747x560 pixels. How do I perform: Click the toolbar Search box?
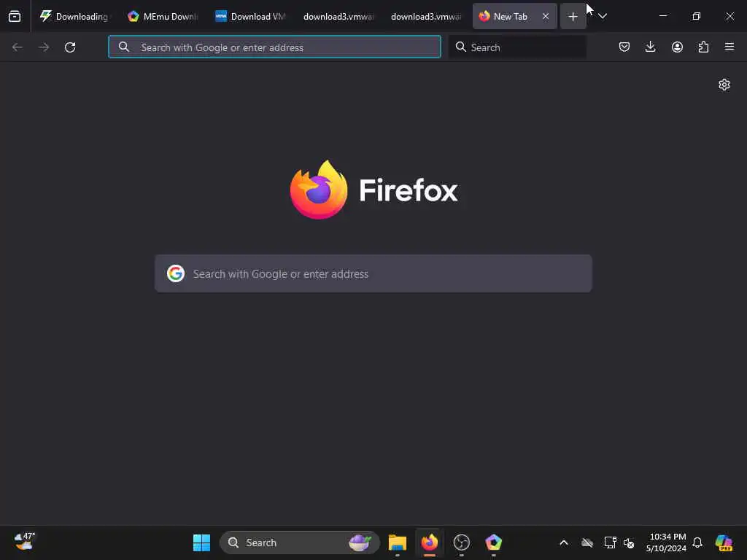pos(517,47)
